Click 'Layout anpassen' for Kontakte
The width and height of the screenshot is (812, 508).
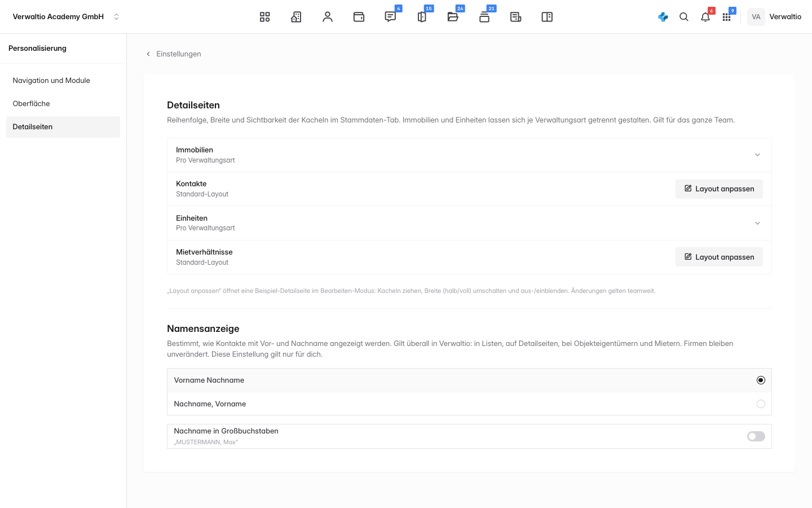[719, 189]
